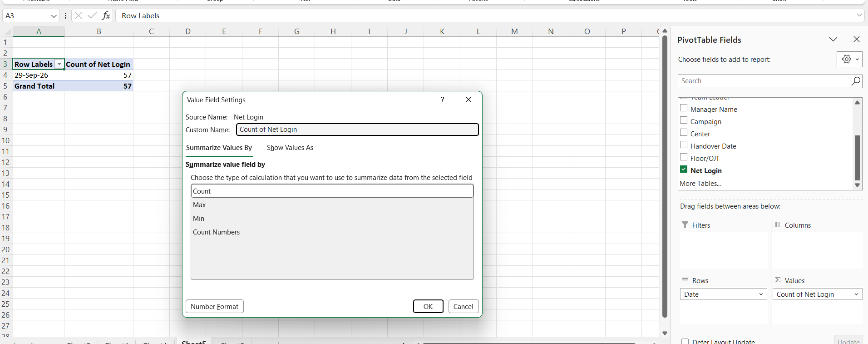Select the column B header
Screen dimensions: 868x344
(x=99, y=31)
